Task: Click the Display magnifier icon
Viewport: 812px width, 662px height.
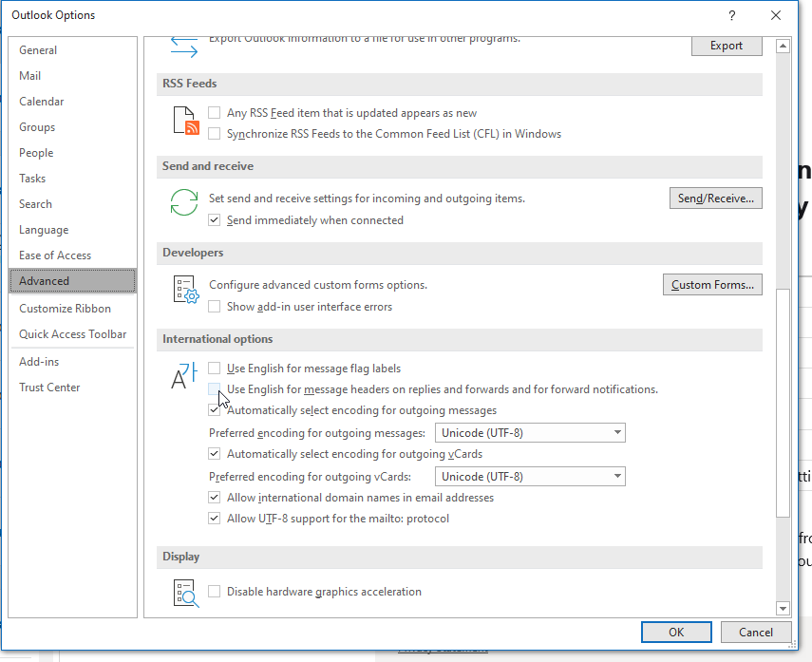Action: tap(186, 592)
